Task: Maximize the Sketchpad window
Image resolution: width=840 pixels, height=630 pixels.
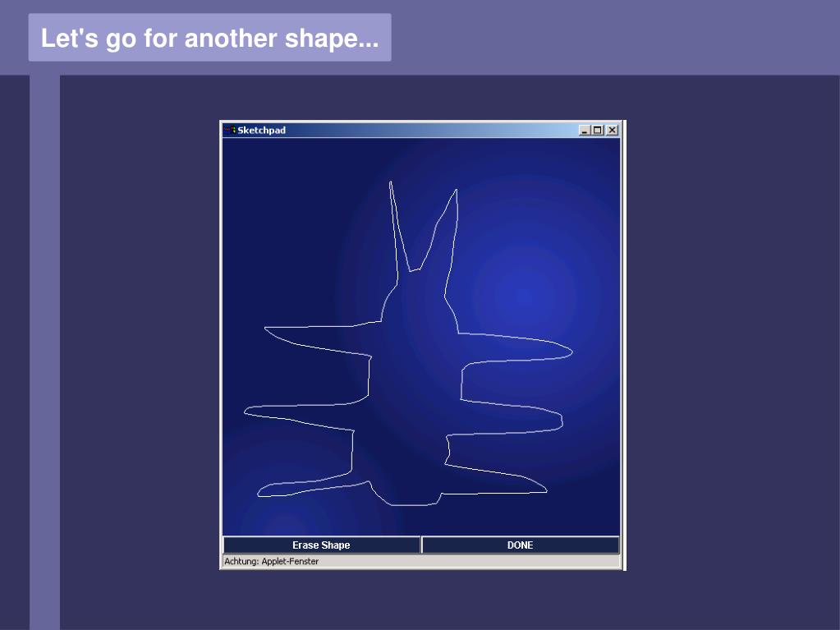Action: (598, 130)
